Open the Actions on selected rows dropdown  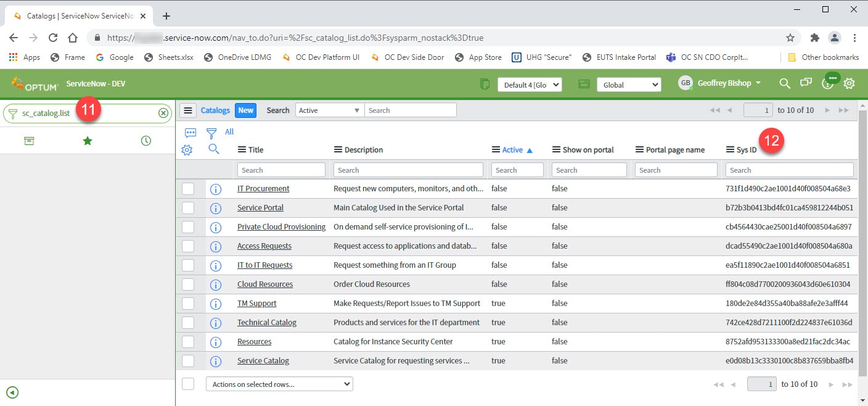[x=279, y=383]
